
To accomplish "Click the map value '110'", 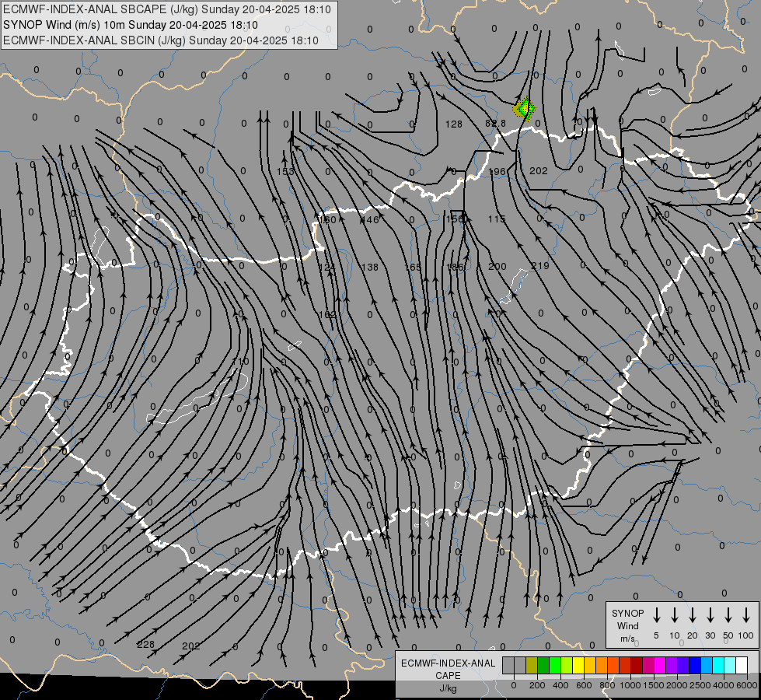I will click(240, 361).
